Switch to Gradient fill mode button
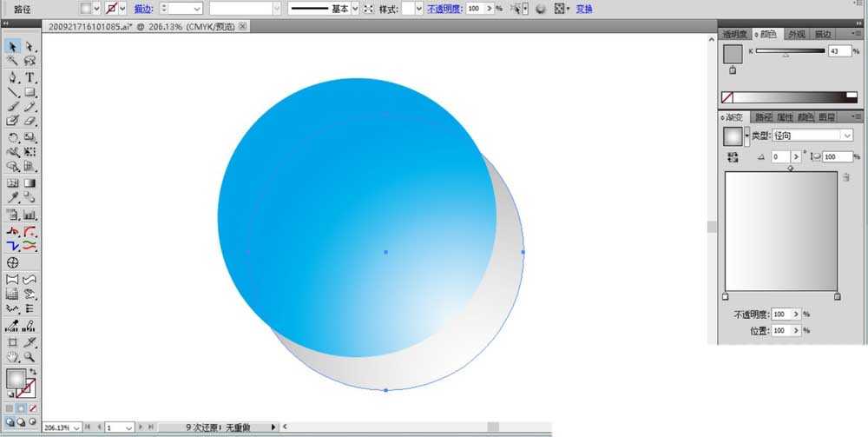 21,408
